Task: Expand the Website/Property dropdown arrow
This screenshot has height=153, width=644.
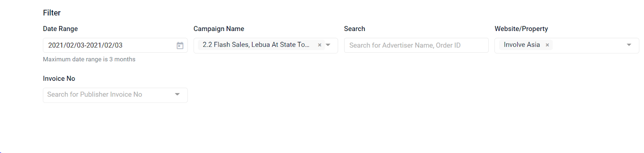Action: [x=629, y=45]
